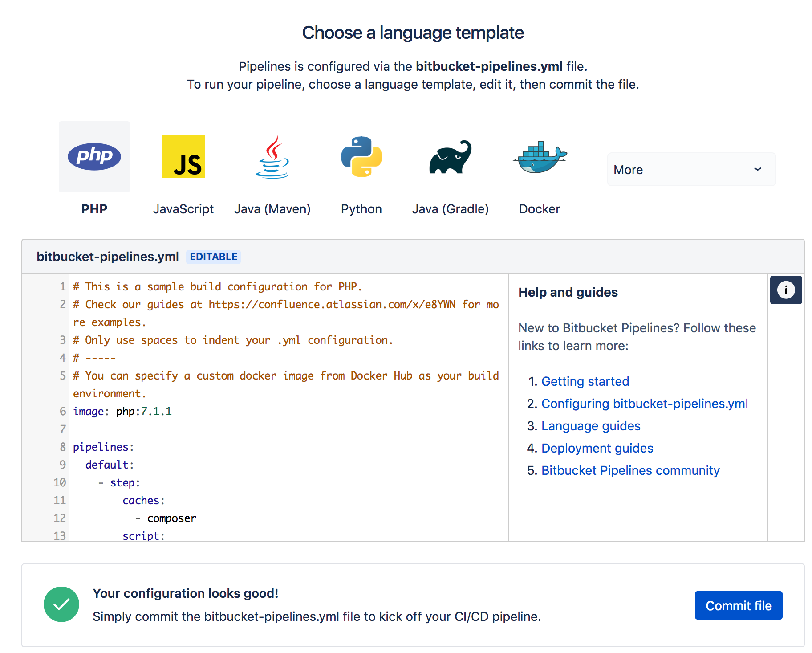Click the confluence.atlassian.com URL in comment

tap(332, 304)
